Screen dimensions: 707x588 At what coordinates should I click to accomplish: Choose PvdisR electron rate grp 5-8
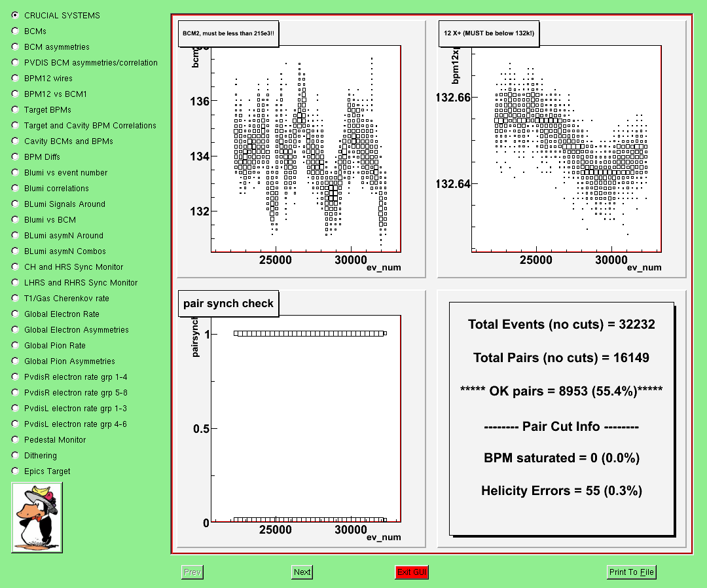coord(15,392)
